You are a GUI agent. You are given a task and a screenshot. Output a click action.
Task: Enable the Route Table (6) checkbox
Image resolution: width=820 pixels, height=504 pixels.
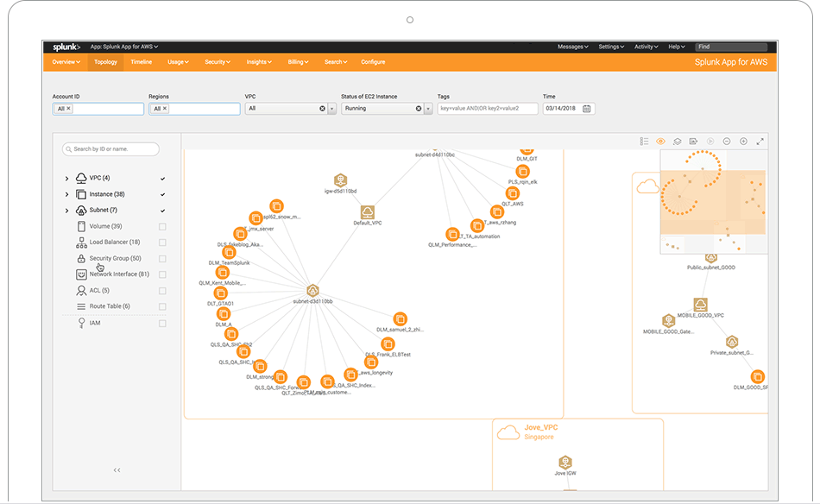point(162,307)
